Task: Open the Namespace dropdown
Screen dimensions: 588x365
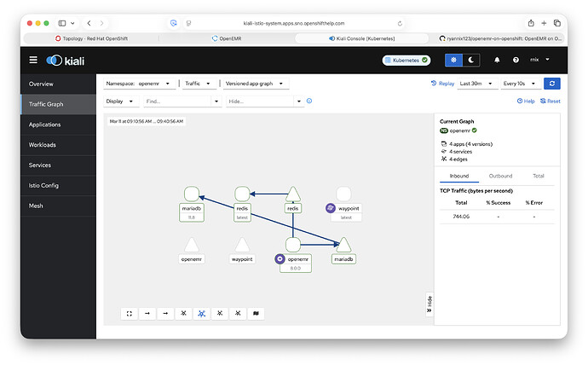Action: pyautogui.click(x=141, y=84)
